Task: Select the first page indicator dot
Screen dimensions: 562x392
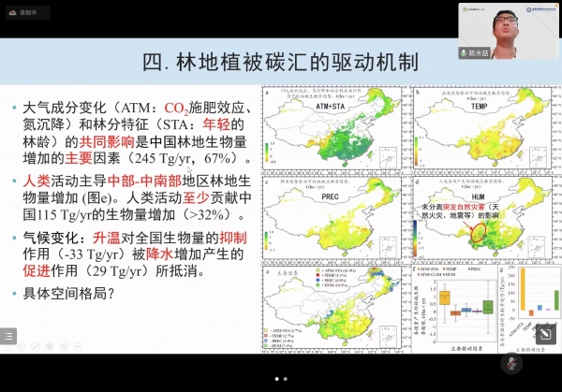Action: [275, 379]
